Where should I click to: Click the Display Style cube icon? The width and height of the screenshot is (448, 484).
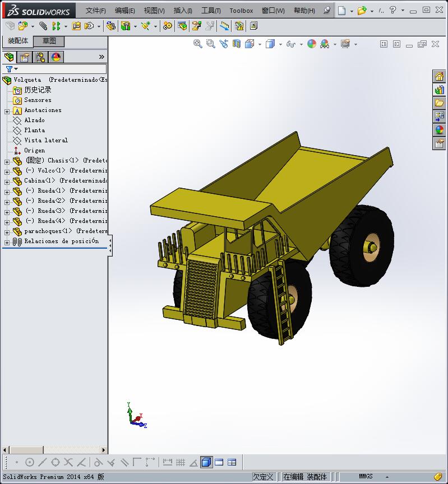270,44
